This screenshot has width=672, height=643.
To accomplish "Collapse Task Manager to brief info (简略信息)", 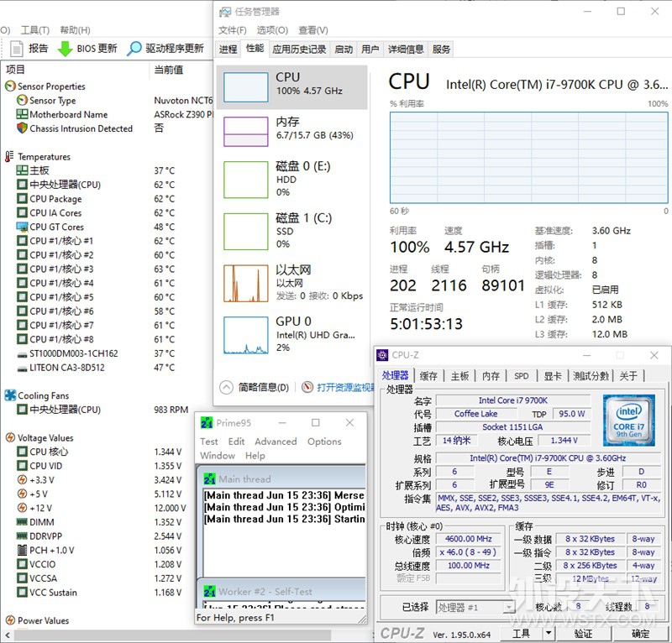I will 255,387.
